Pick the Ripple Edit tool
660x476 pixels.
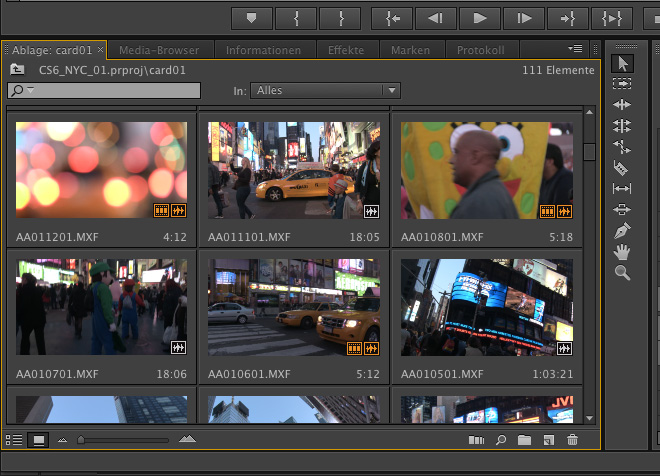pos(622,105)
